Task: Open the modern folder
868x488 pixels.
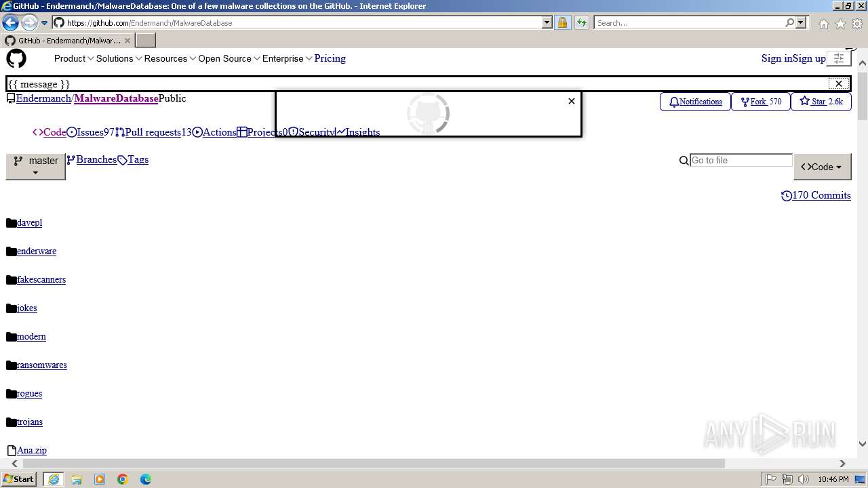Action: (31, 336)
